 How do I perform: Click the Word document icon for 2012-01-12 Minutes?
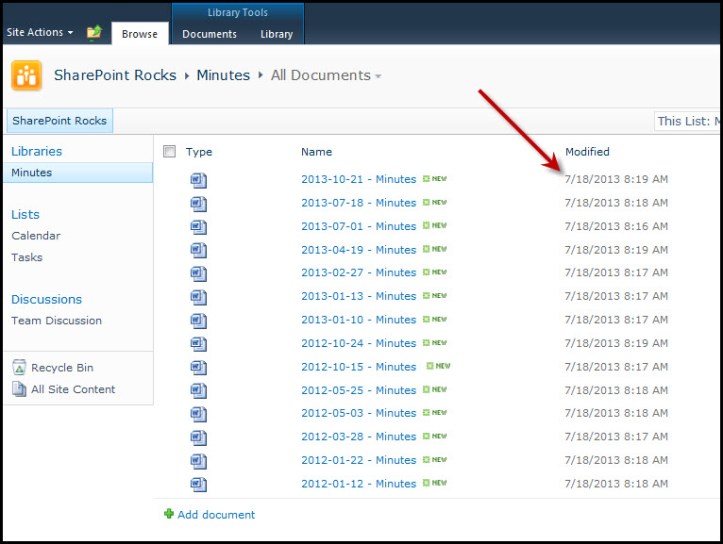point(199,484)
